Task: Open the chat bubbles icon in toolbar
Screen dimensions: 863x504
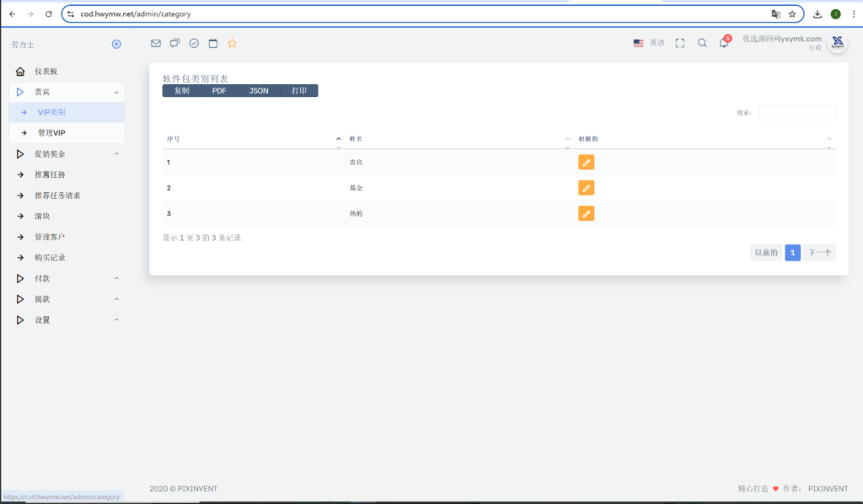Action: (x=174, y=43)
